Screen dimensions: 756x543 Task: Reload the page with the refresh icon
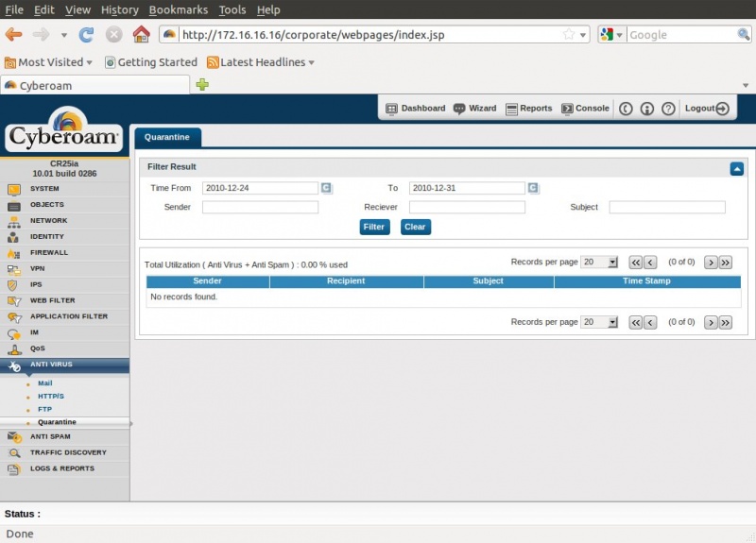click(x=86, y=35)
